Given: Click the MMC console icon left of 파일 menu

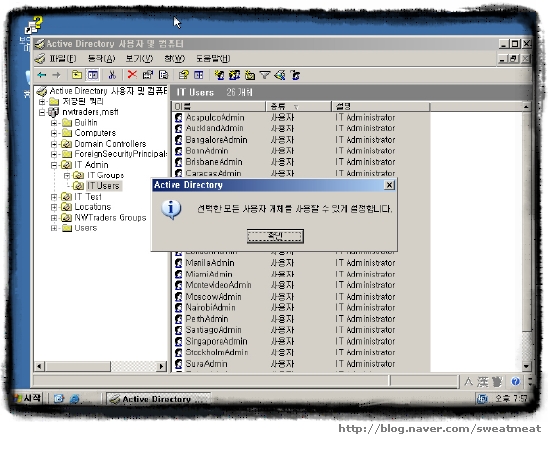Looking at the screenshot, I should point(40,58).
